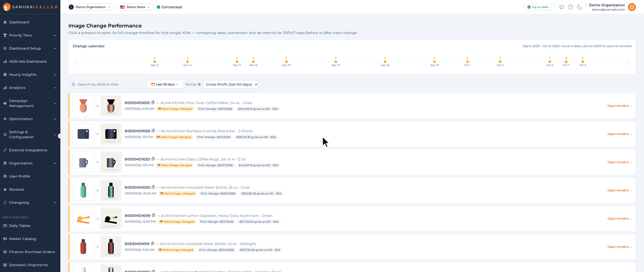Open the Demo Organization selector dropdown
644x272 pixels.
click(90, 7)
